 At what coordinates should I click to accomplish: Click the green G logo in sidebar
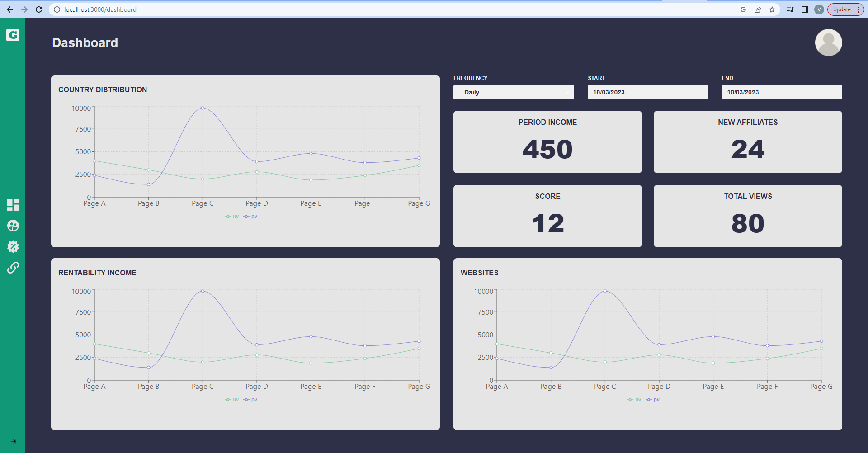click(x=13, y=35)
